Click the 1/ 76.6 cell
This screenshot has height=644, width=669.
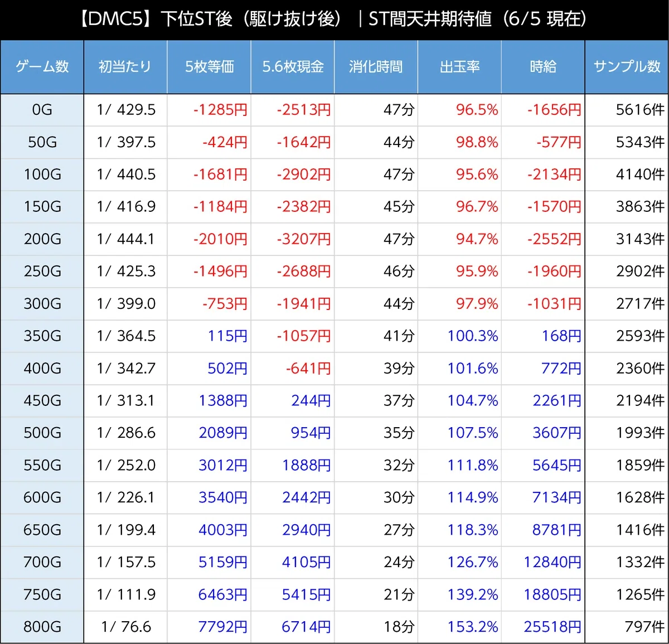(126, 627)
